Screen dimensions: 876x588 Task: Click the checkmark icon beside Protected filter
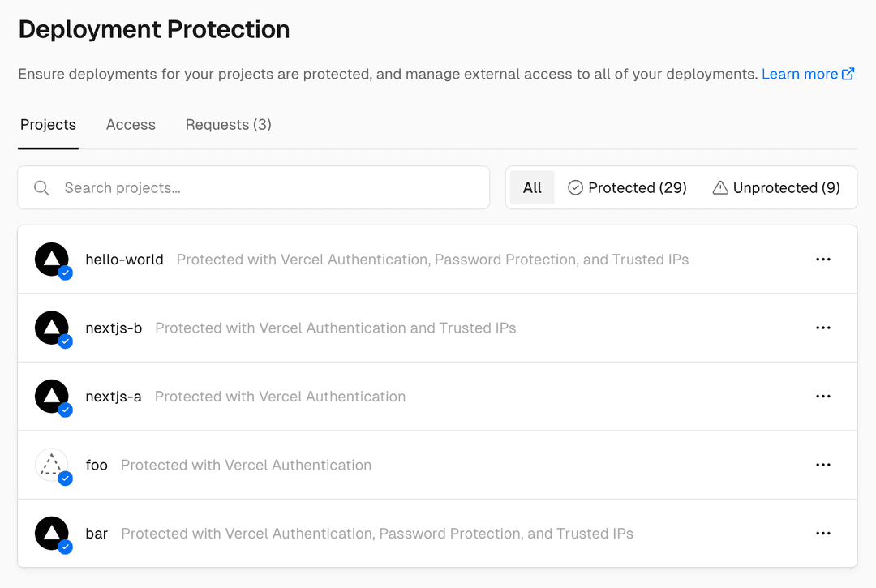click(x=575, y=187)
